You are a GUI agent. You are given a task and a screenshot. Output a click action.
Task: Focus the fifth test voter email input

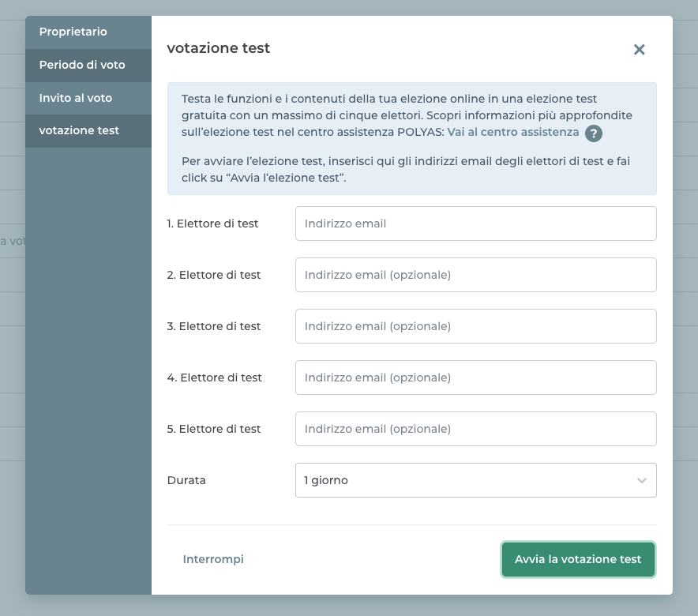475,429
